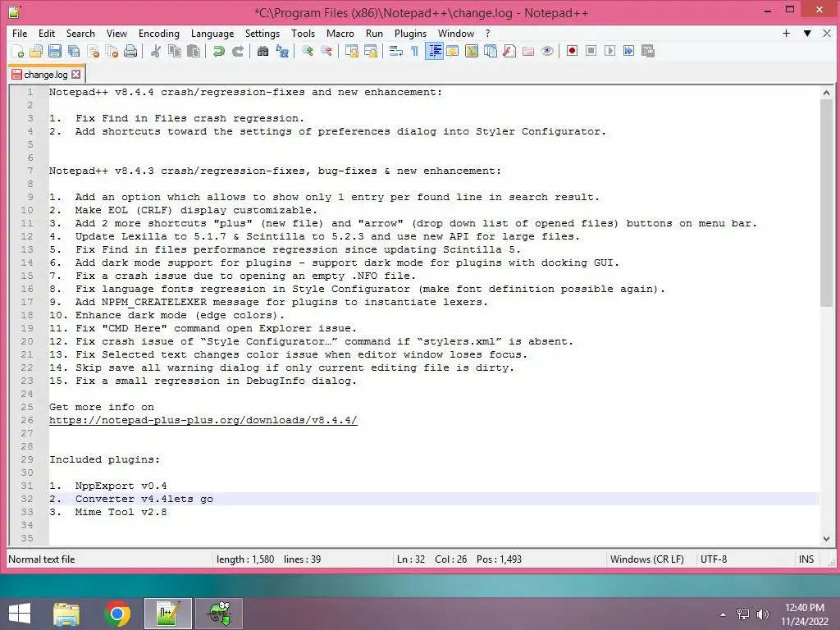Click the Replace toolbar icon

[x=282, y=51]
